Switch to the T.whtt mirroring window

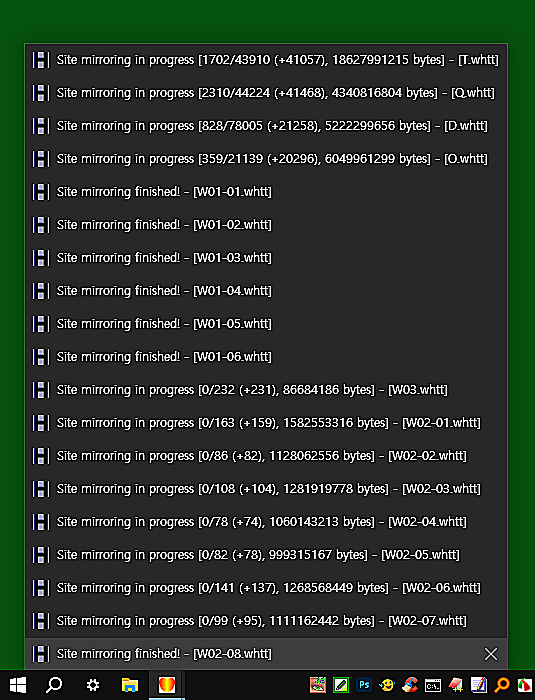(x=266, y=60)
